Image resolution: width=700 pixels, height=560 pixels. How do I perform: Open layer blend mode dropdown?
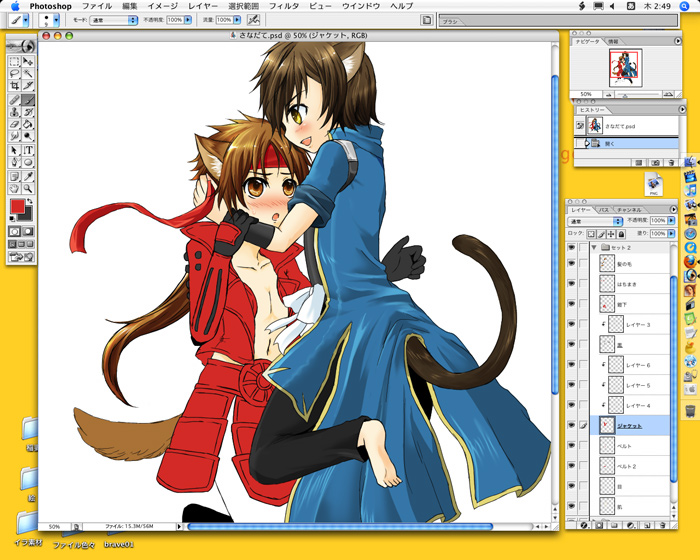[595, 221]
